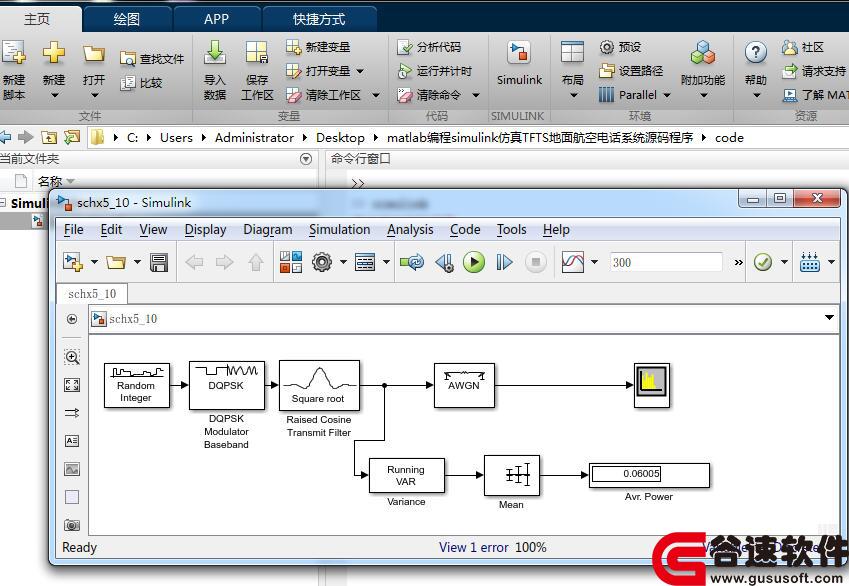The width and height of the screenshot is (849, 586).
Task: Click the Add-Ons (附加功能) icon
Action: click(x=703, y=53)
